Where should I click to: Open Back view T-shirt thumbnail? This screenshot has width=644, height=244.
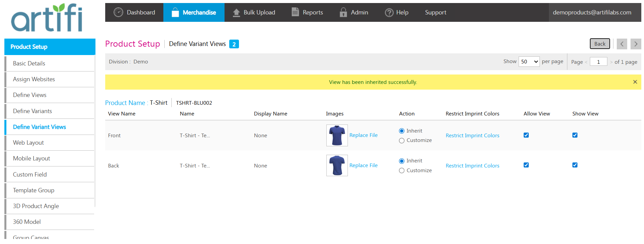pyautogui.click(x=337, y=165)
